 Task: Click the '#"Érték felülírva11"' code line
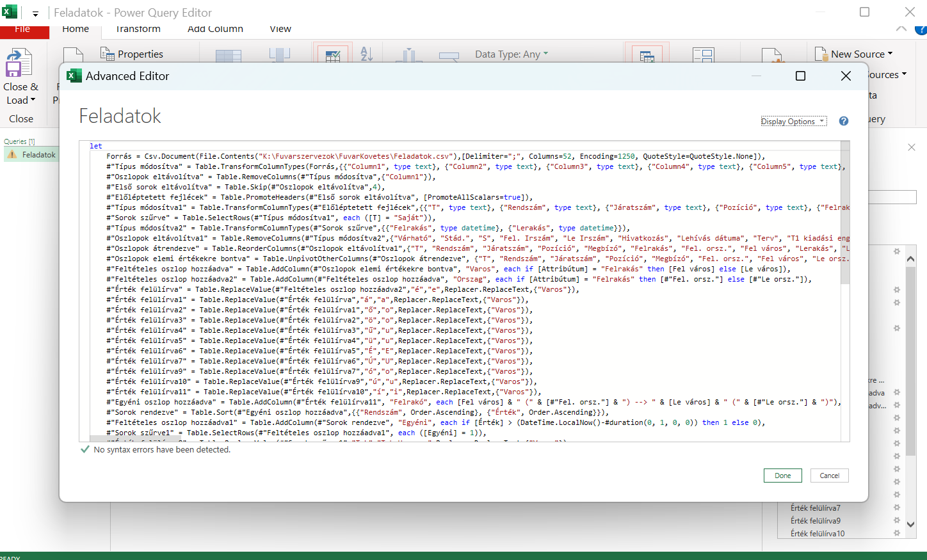click(324, 392)
